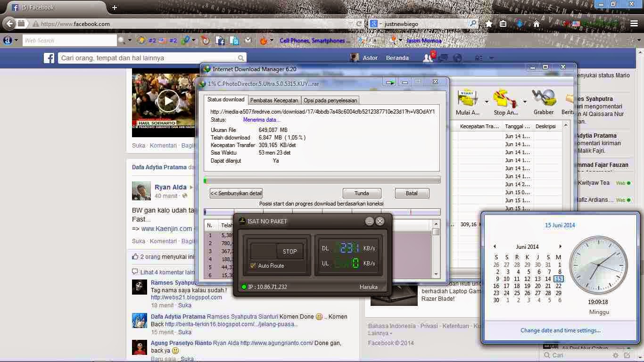
Task: Click connection list vertical scrollbar
Action: coord(436,249)
